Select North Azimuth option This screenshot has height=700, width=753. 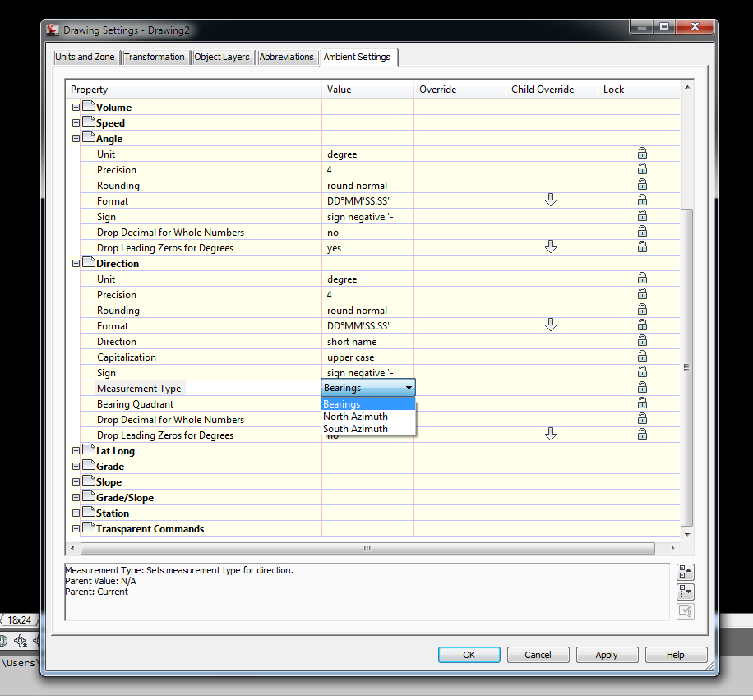tap(367, 417)
